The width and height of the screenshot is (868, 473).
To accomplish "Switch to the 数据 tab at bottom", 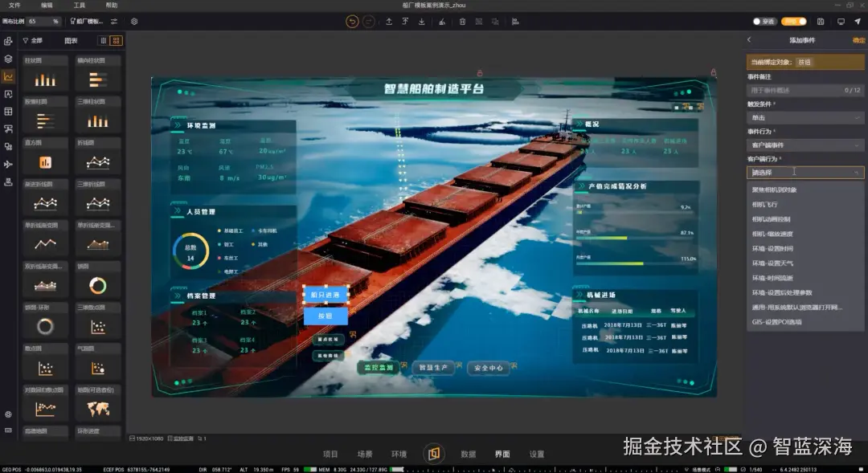I will point(469,453).
